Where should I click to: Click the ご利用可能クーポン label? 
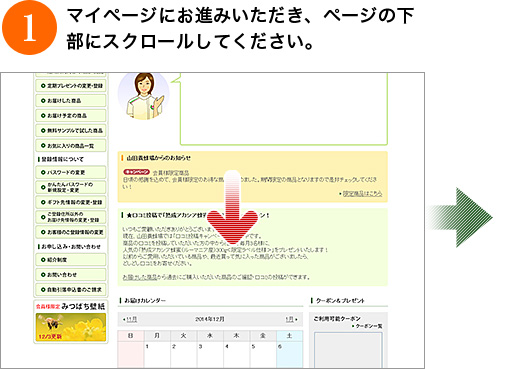pyautogui.click(x=337, y=319)
